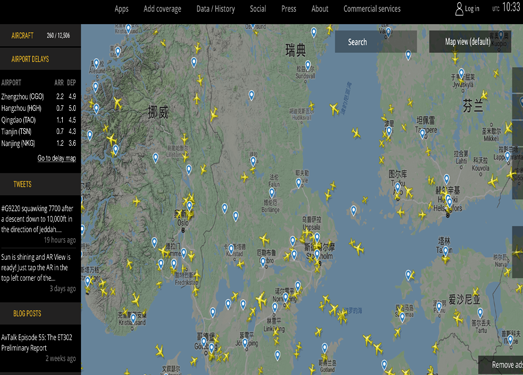Open the About menu item

pos(320,9)
